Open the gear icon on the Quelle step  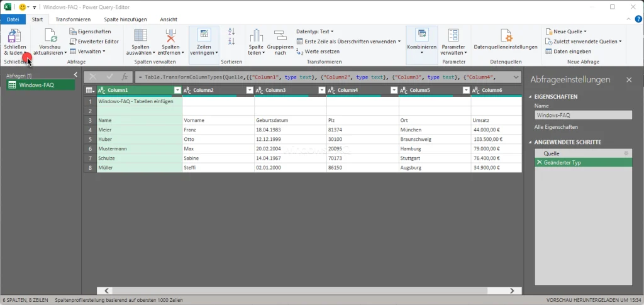click(x=626, y=153)
